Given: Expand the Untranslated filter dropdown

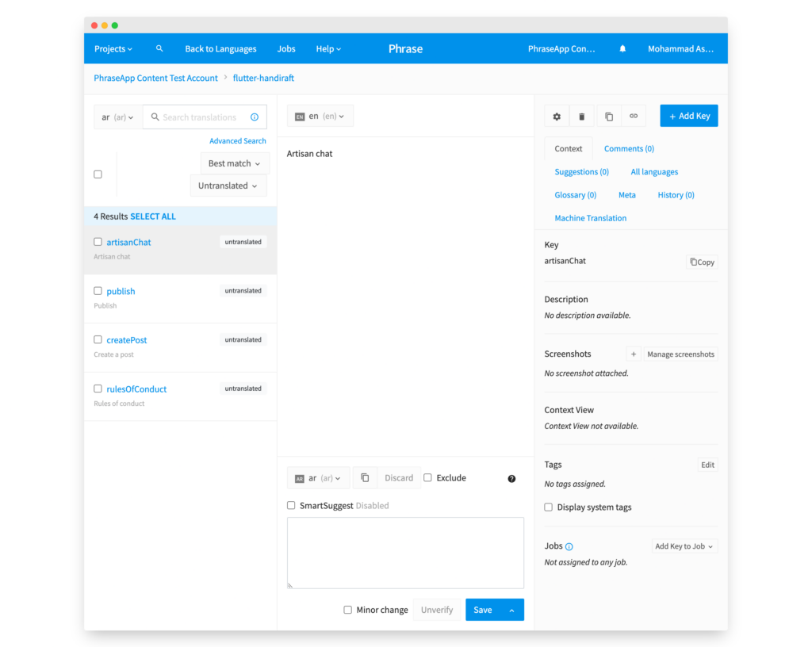Looking at the screenshot, I should pos(228,186).
